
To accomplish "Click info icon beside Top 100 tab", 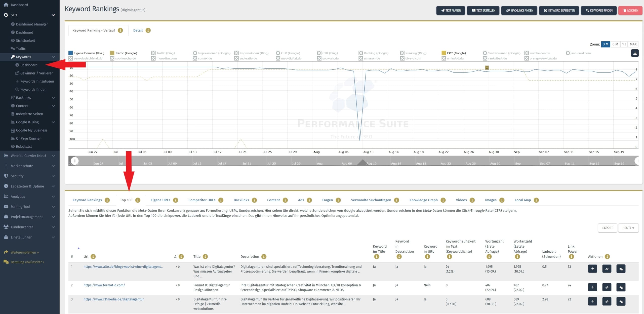I will [x=138, y=200].
